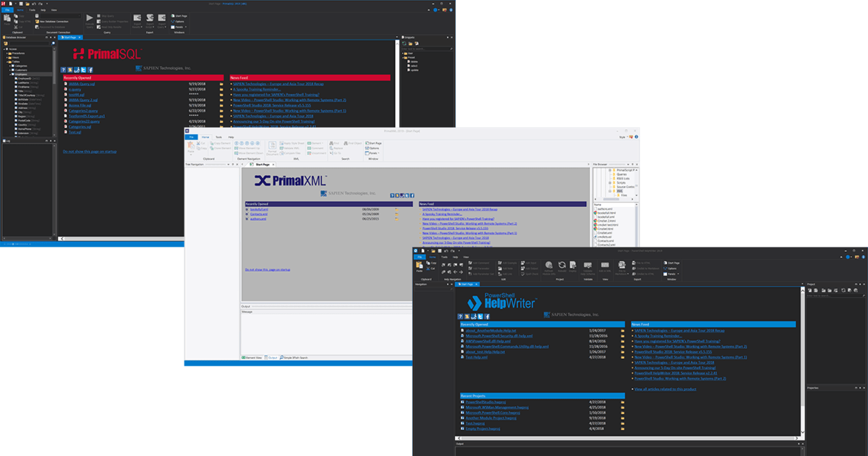
Task: Open Validate Help Schema in HelpWriter
Action: click(x=588, y=269)
